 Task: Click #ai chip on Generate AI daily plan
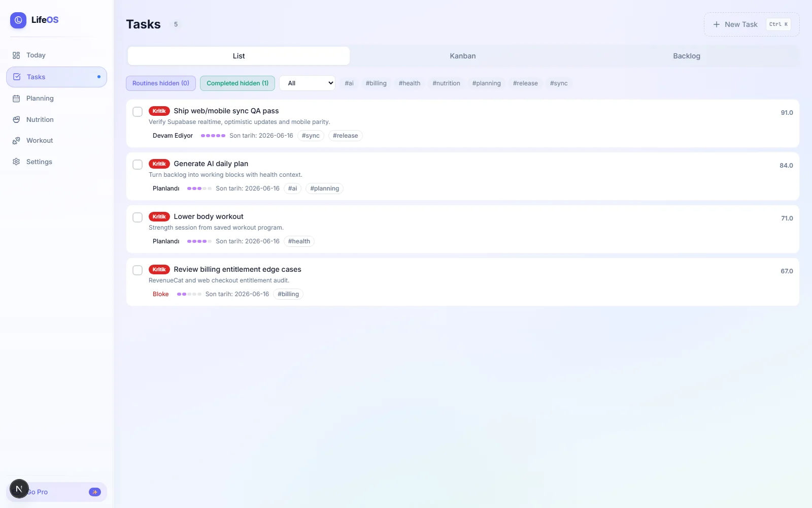293,188
